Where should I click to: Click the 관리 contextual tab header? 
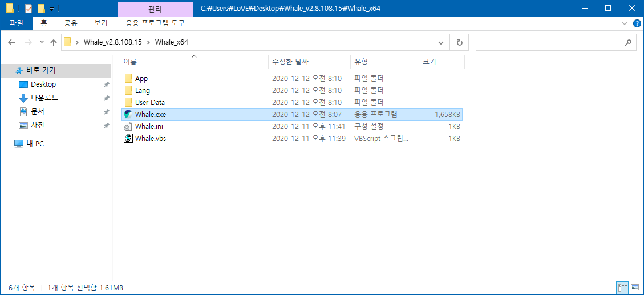click(155, 8)
